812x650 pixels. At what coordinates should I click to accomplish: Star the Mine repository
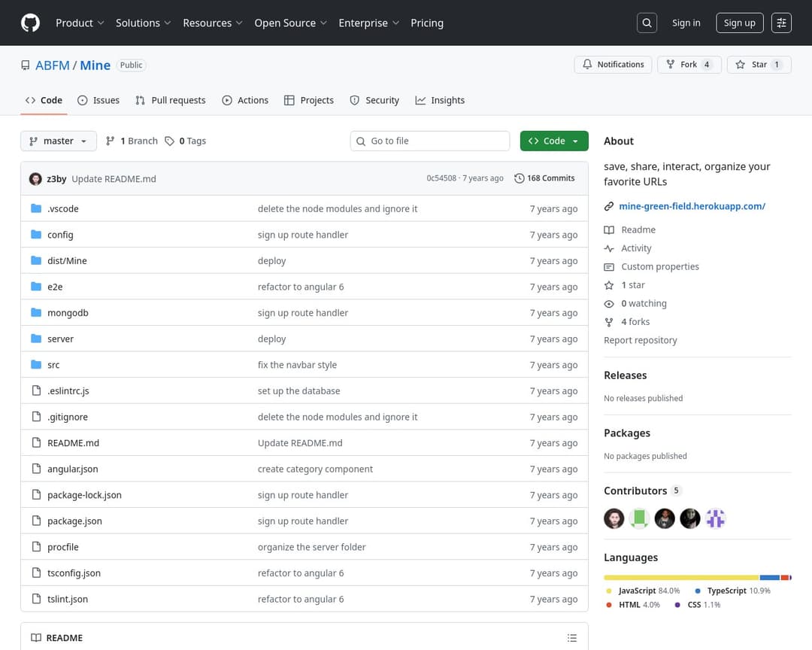click(x=758, y=65)
